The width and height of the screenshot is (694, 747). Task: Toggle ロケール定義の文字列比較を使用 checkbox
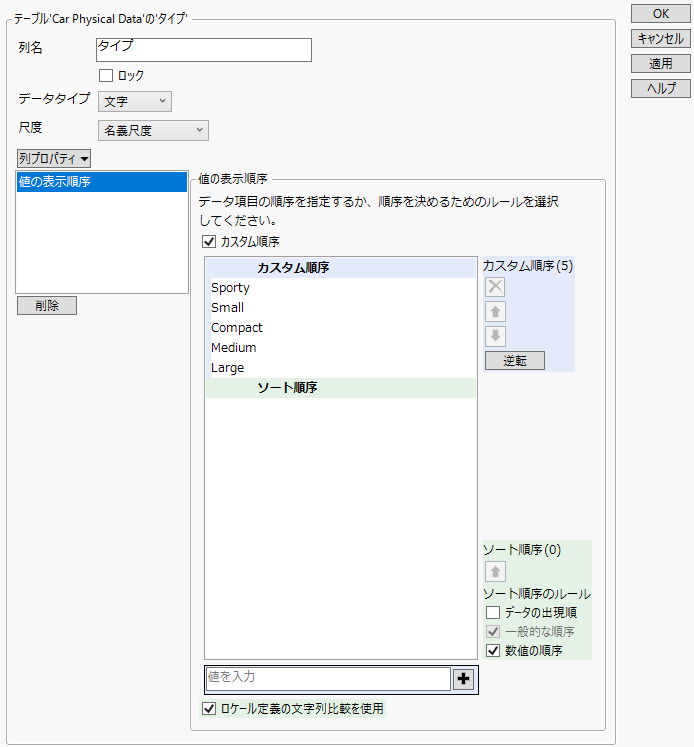click(x=209, y=708)
